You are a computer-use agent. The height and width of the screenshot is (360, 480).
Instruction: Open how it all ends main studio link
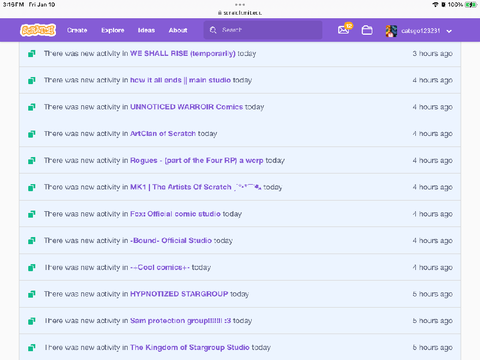point(180,80)
